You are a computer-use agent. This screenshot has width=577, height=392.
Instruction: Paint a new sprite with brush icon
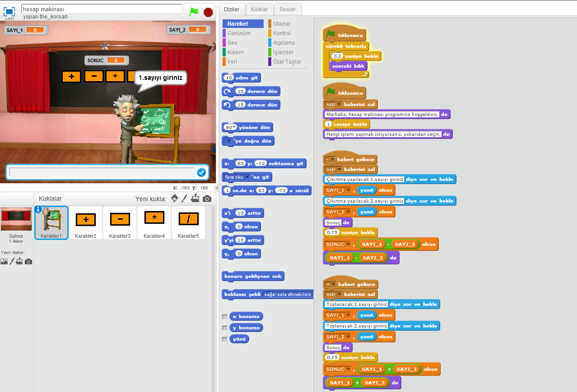click(x=185, y=198)
